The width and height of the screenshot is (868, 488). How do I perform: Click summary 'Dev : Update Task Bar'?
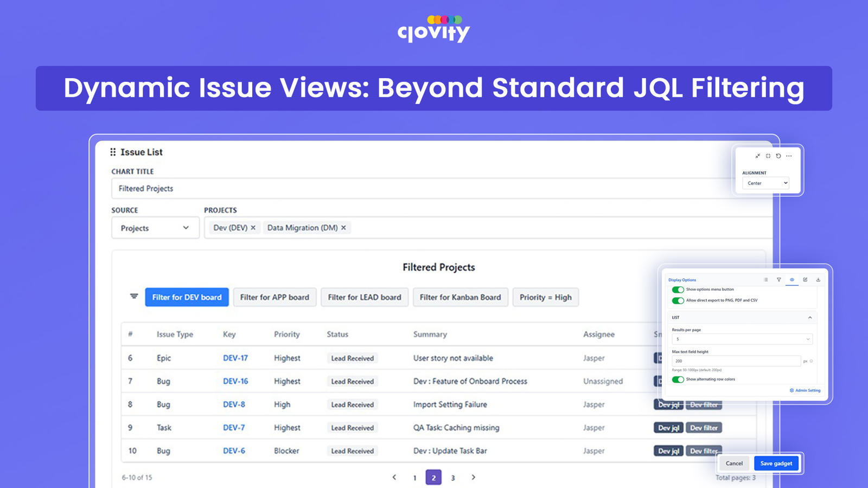click(x=450, y=451)
